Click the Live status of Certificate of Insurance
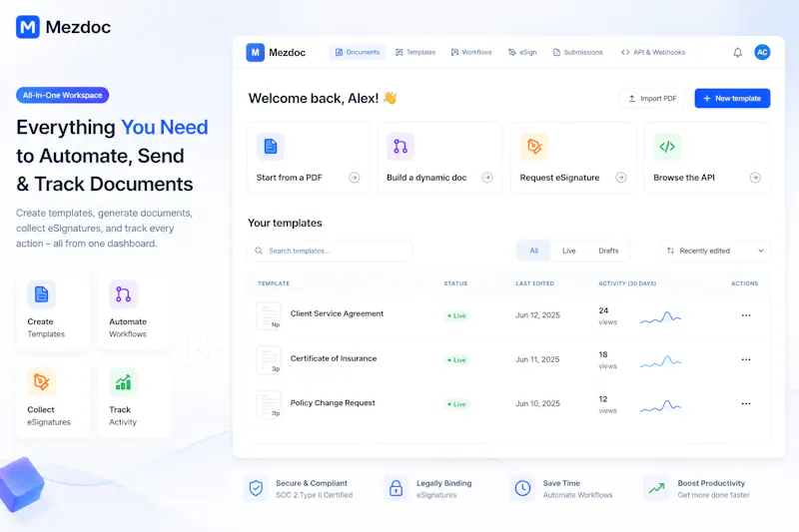 click(456, 360)
